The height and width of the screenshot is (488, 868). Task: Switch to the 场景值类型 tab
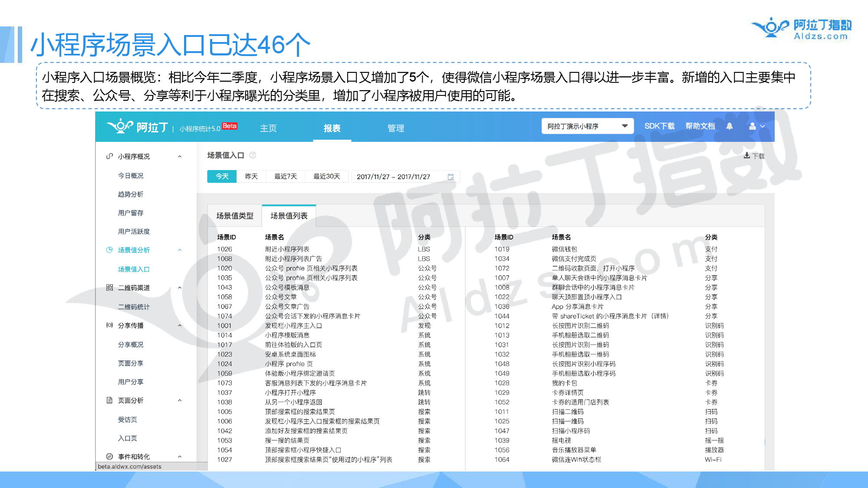[x=235, y=216]
